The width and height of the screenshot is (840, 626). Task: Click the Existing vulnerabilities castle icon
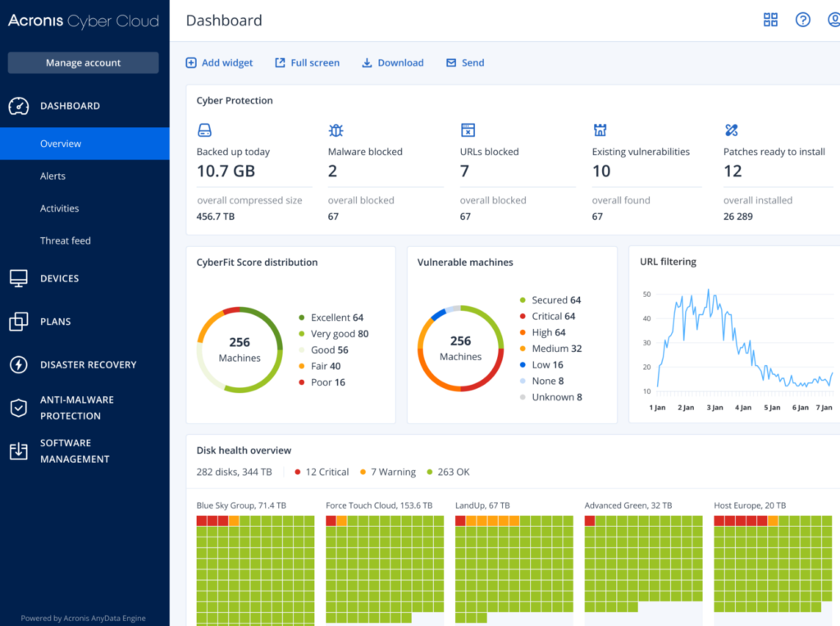pos(600,130)
